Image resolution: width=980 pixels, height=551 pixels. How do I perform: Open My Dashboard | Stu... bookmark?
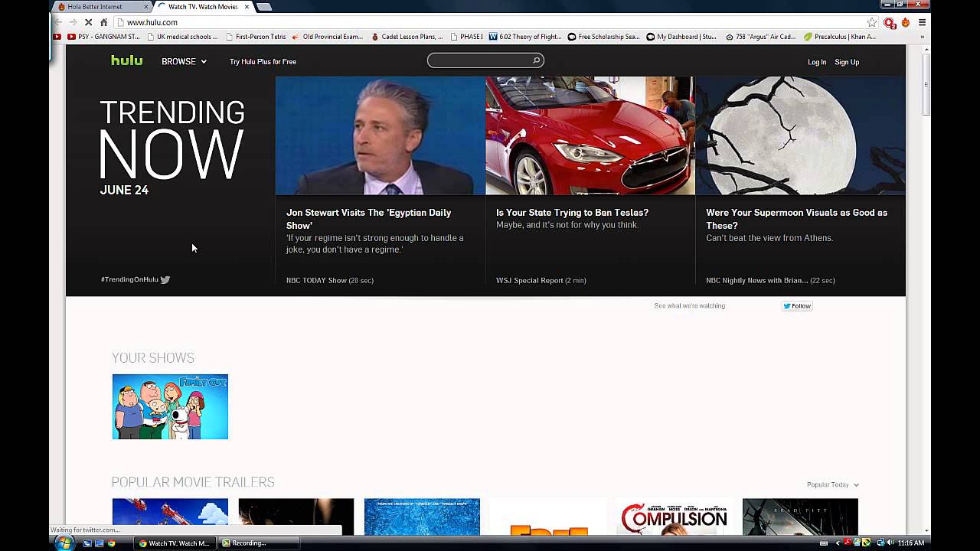tap(681, 37)
